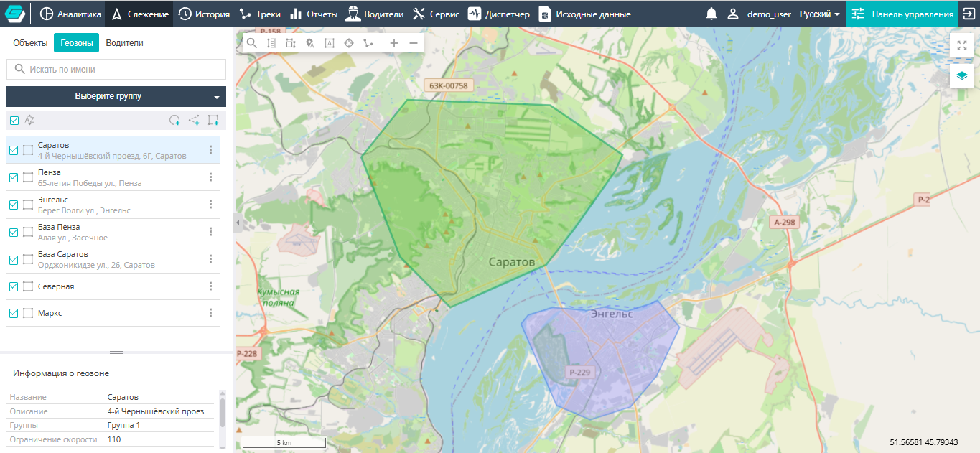This screenshot has width=980, height=453.
Task: Add a new polyline geozone
Action: pyautogui.click(x=194, y=120)
